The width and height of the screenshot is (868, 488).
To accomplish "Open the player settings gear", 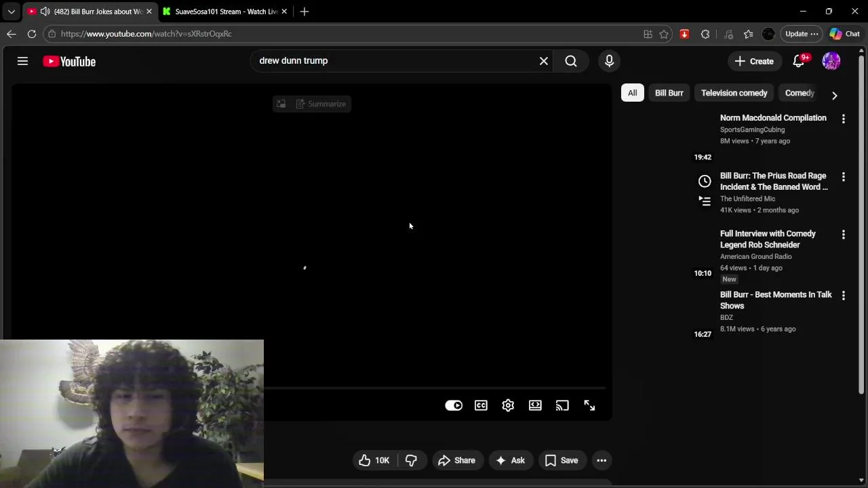I will pos(508,405).
